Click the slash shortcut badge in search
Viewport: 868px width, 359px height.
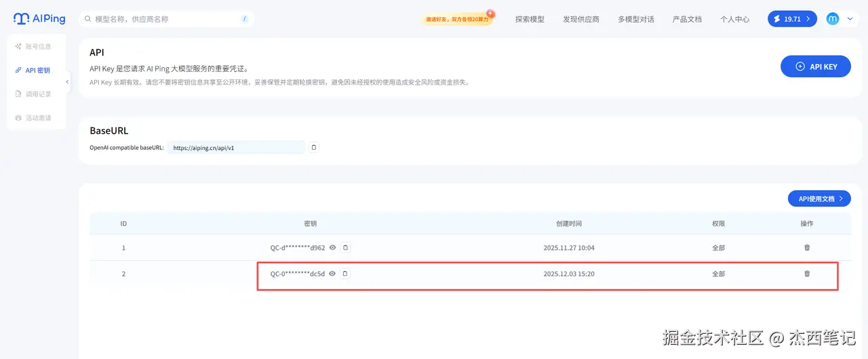click(244, 19)
